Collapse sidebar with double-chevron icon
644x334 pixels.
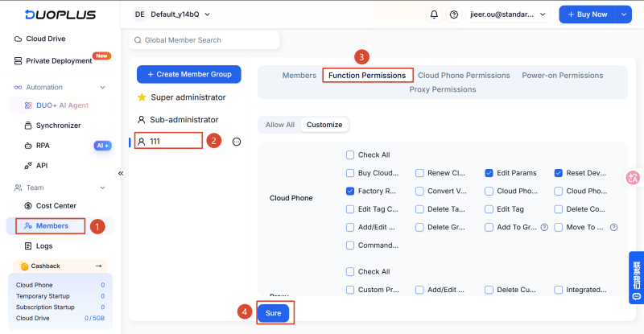click(121, 173)
